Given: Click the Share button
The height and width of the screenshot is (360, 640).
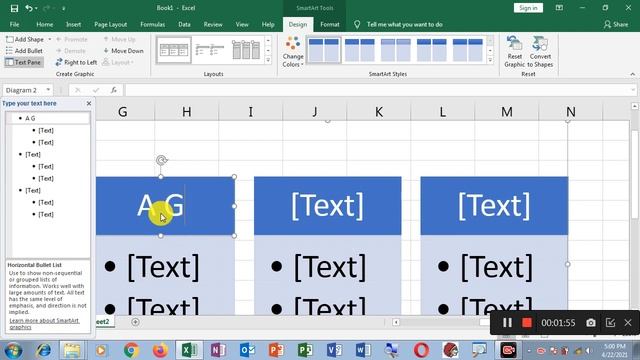Looking at the screenshot, I should click(x=616, y=24).
